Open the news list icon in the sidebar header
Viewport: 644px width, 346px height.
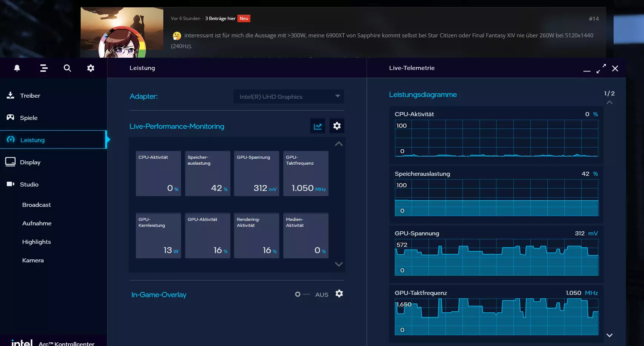pos(44,68)
